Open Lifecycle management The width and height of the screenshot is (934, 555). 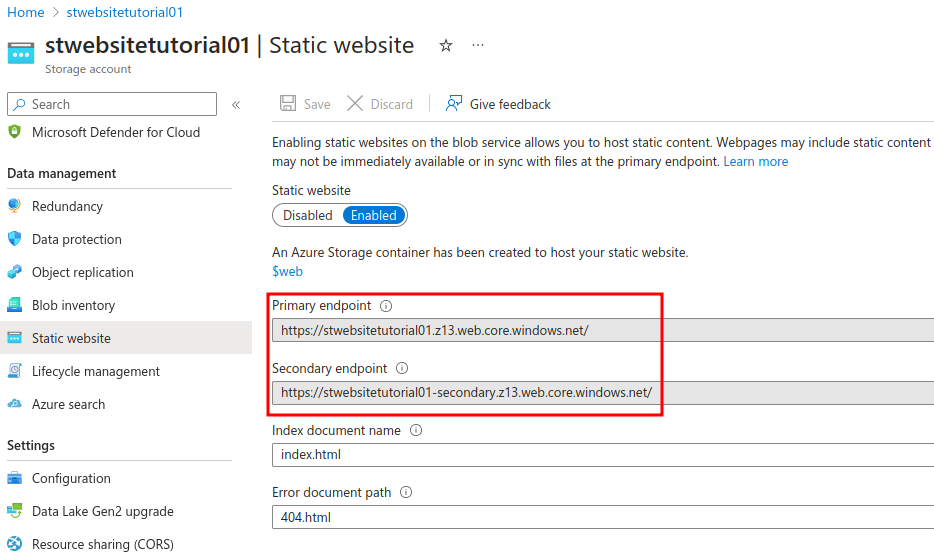click(x=96, y=371)
